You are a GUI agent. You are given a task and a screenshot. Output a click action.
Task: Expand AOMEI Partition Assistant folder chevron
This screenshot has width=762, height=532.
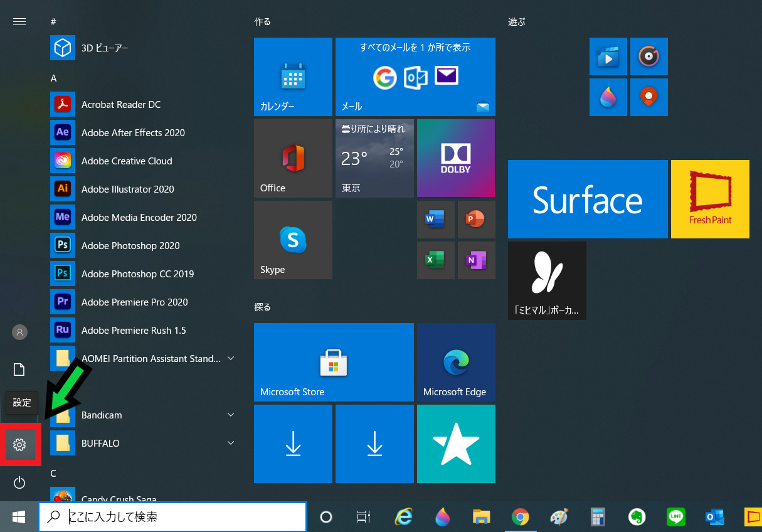coord(231,358)
